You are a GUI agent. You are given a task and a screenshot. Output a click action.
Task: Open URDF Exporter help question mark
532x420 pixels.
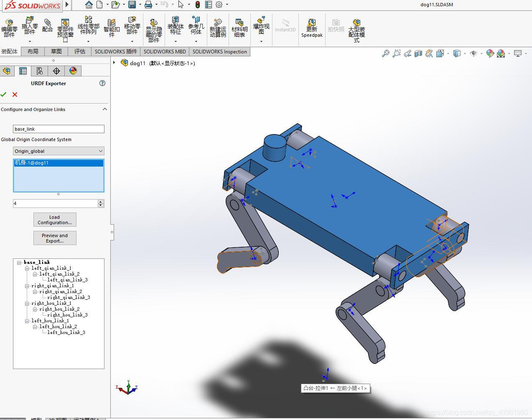(x=102, y=83)
